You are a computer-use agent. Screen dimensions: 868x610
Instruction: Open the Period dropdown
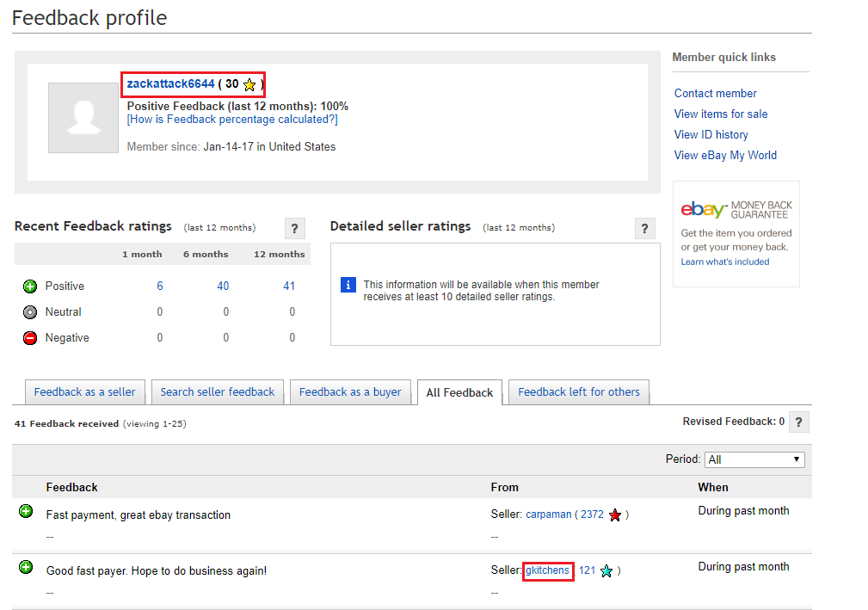click(754, 459)
